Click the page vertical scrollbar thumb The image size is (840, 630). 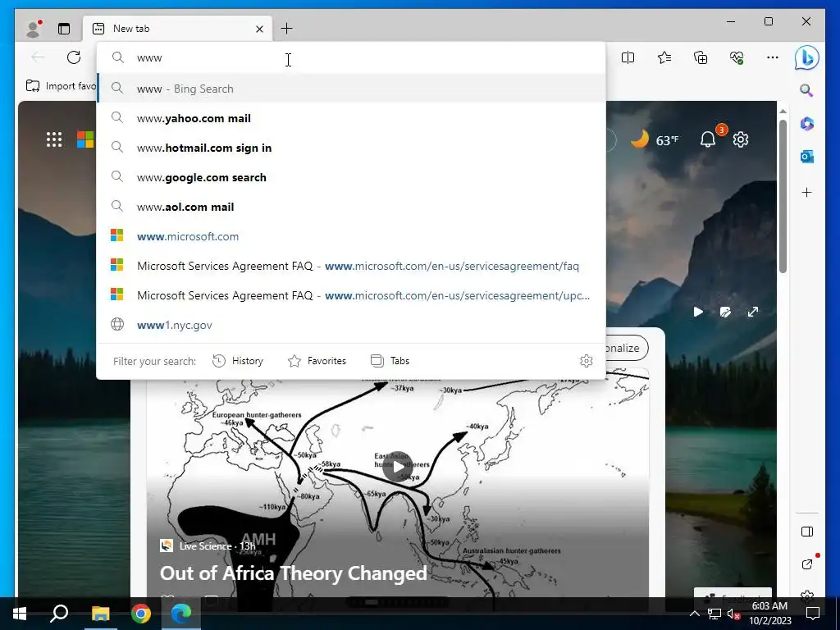[783, 196]
